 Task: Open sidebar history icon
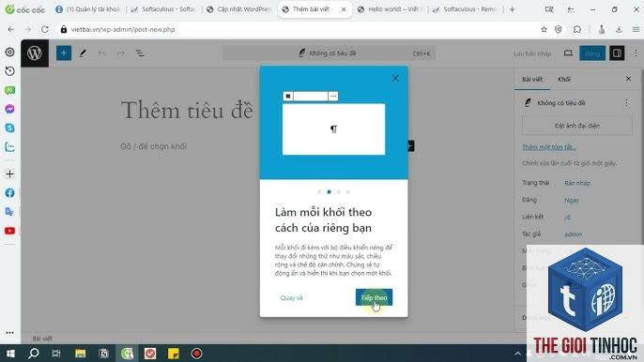9,71
